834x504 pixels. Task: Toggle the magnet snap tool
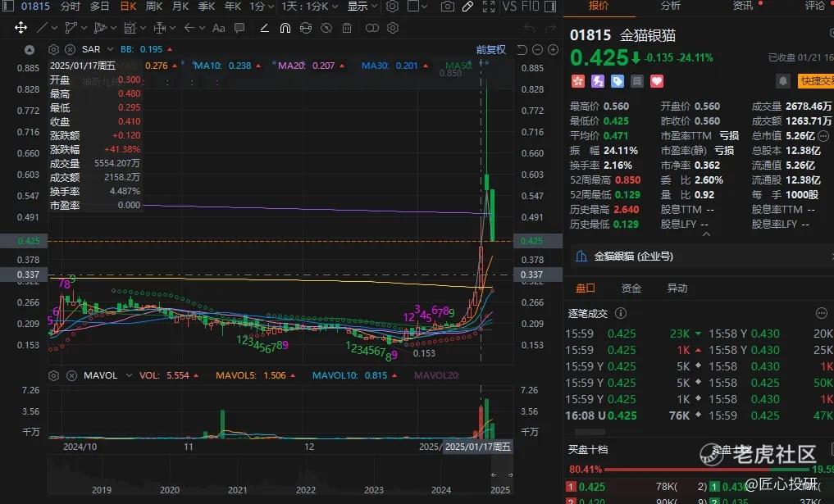[285, 28]
